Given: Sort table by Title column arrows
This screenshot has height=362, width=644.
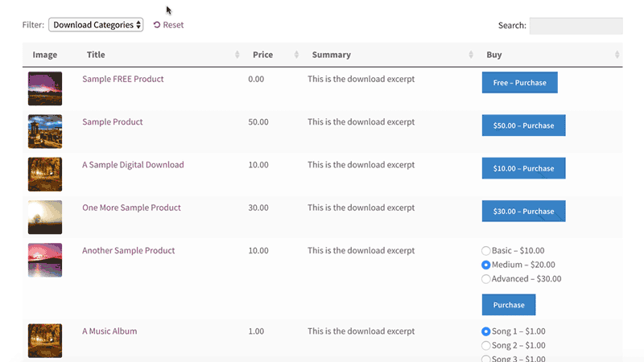Looking at the screenshot, I should pos(237,55).
